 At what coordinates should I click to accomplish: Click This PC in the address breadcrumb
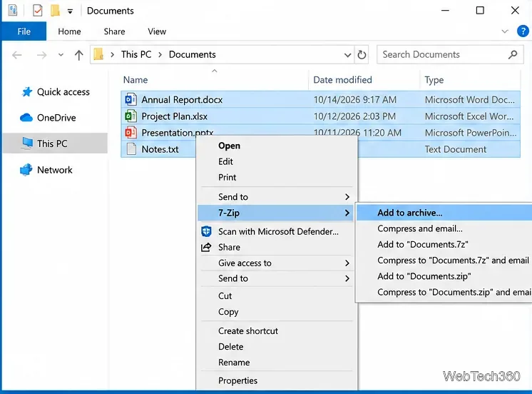[136, 55]
